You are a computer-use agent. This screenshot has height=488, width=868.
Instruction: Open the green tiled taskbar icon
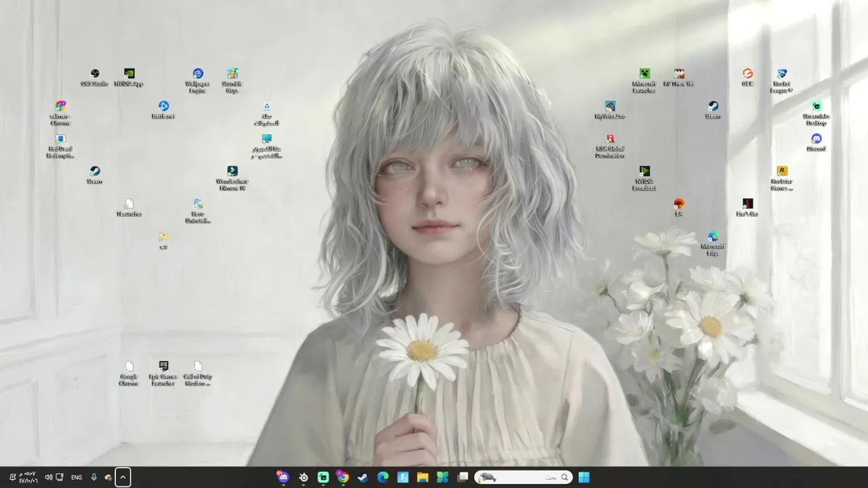443,477
